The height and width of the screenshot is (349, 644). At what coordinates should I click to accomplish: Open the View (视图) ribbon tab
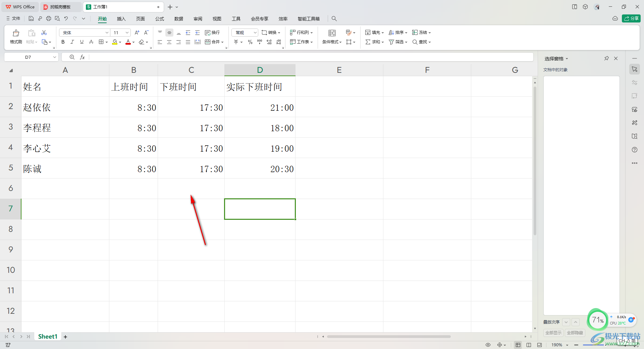point(217,19)
